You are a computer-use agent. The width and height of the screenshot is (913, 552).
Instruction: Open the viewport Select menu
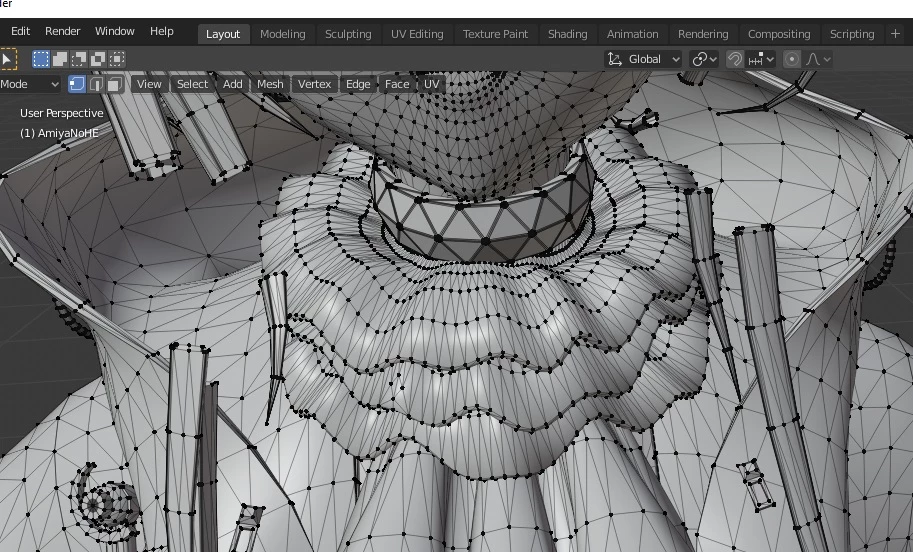pos(192,84)
